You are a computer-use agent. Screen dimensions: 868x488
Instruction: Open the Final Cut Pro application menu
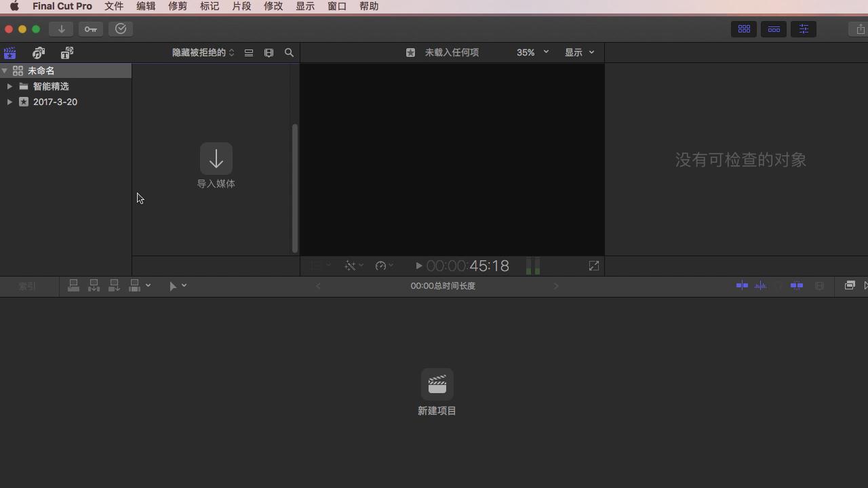(62, 6)
